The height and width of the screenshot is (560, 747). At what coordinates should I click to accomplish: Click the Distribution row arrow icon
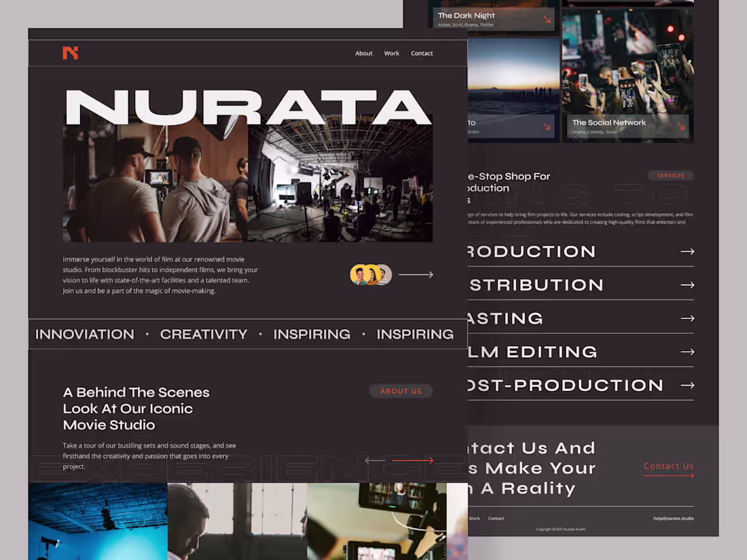(x=687, y=284)
